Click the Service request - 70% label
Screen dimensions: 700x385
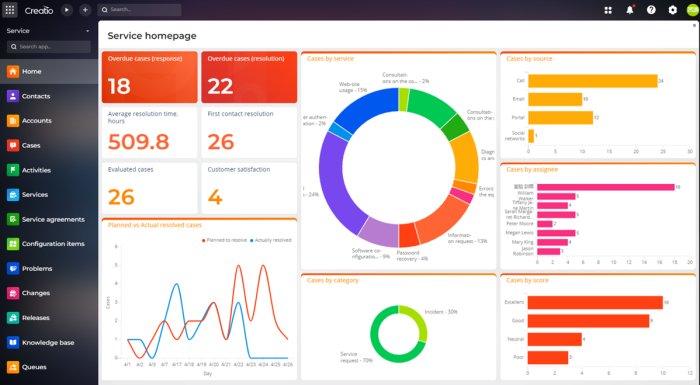[356, 357]
